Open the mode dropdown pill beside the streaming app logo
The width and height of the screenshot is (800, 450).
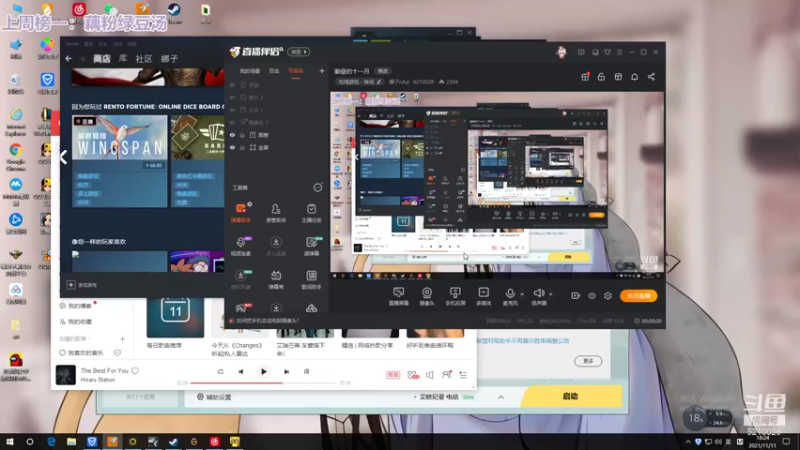298,52
